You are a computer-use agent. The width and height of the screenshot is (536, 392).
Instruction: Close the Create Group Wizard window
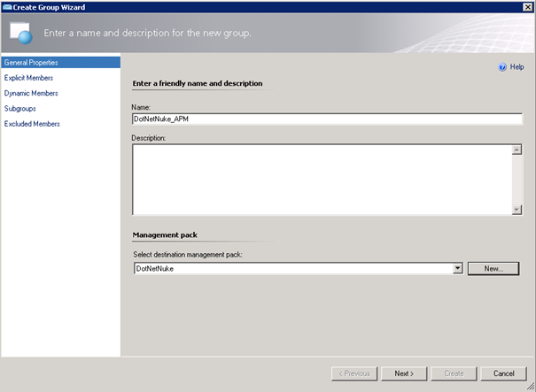[528, 6]
